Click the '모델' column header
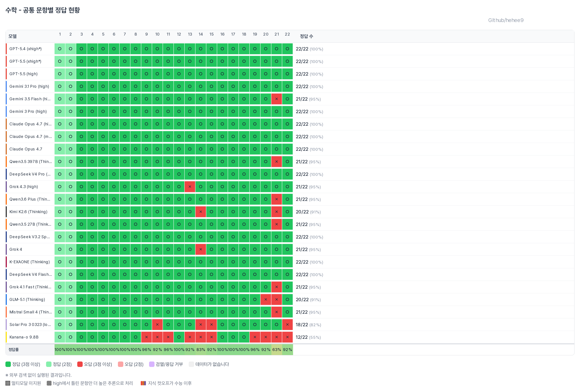Screen dimensions: 580x392 point(13,36)
